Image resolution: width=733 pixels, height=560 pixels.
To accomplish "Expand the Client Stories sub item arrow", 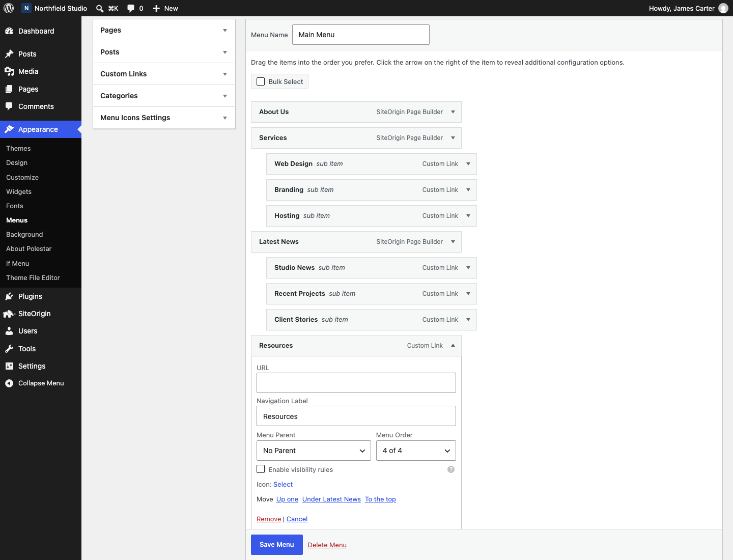I will pyautogui.click(x=468, y=320).
